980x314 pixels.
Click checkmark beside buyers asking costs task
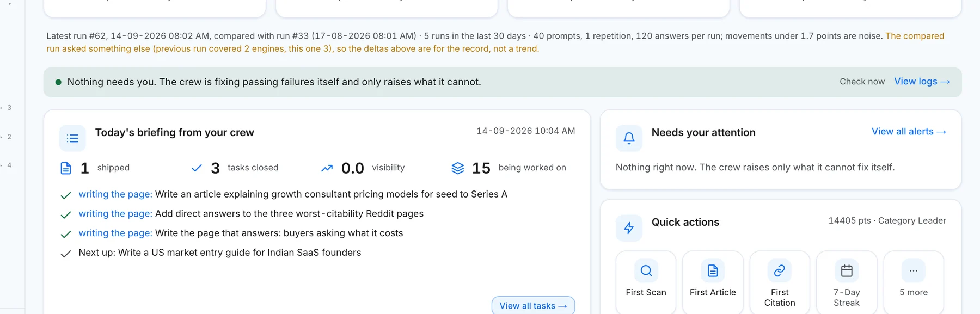pyautogui.click(x=66, y=235)
